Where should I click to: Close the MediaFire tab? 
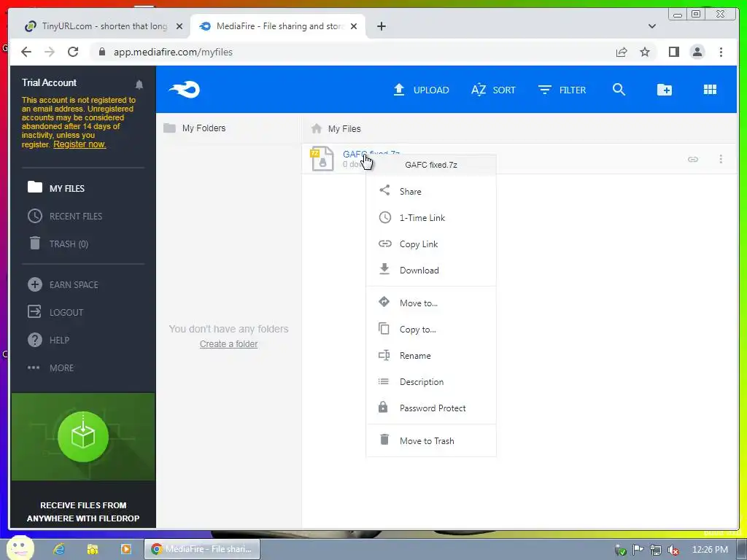point(354,26)
